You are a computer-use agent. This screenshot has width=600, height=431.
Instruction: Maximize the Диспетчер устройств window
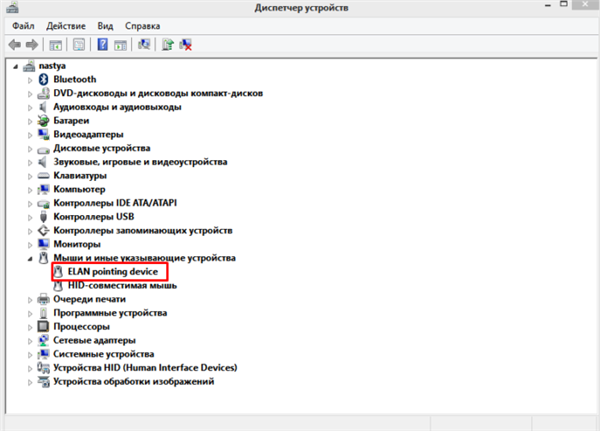[564, 4]
